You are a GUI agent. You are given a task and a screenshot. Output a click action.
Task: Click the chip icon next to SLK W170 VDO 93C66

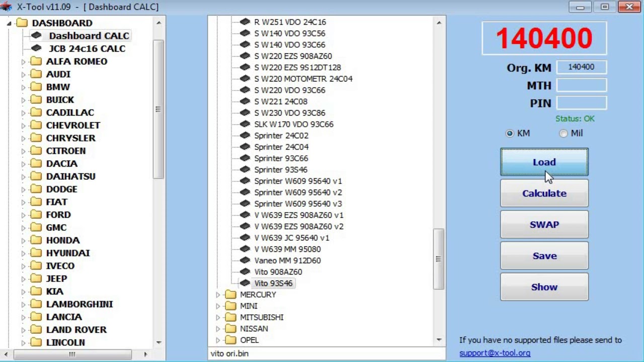pyautogui.click(x=245, y=124)
